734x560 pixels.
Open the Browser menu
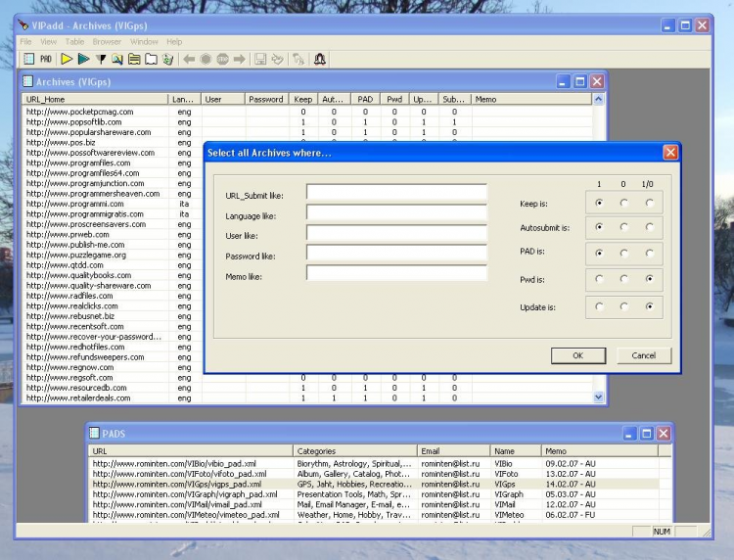[x=107, y=42]
